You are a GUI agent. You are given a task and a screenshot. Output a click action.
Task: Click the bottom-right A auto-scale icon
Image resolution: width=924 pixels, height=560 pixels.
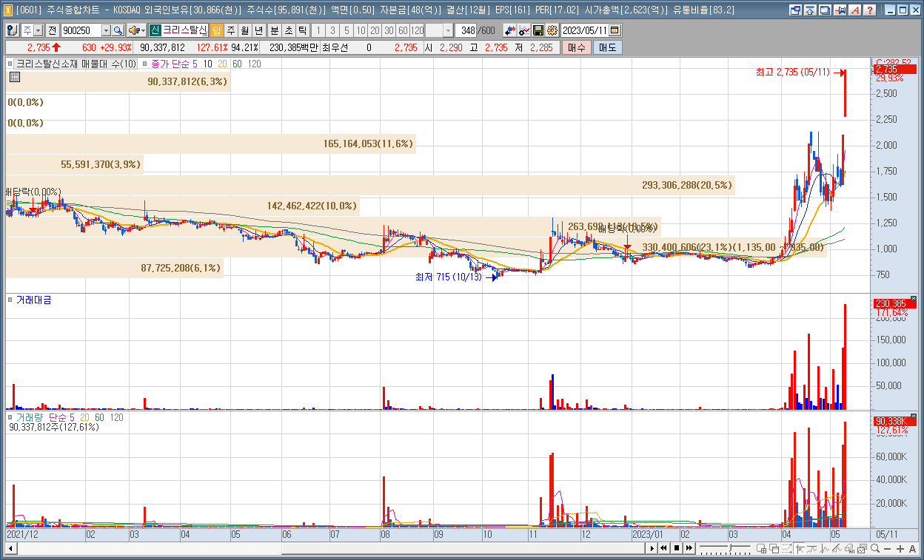912,548
